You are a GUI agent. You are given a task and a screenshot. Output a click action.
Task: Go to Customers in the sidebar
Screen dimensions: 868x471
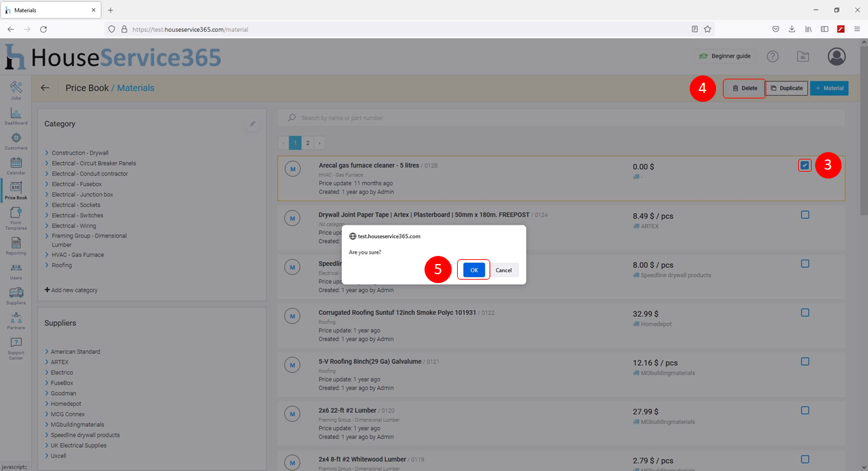click(x=16, y=141)
